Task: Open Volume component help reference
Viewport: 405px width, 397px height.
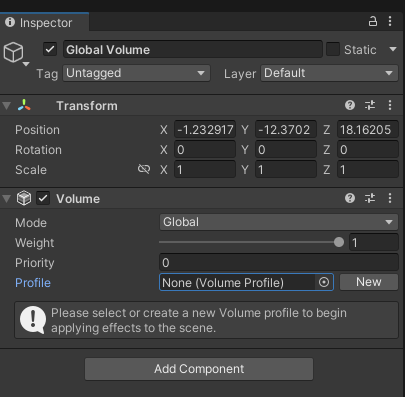Action: coord(350,198)
